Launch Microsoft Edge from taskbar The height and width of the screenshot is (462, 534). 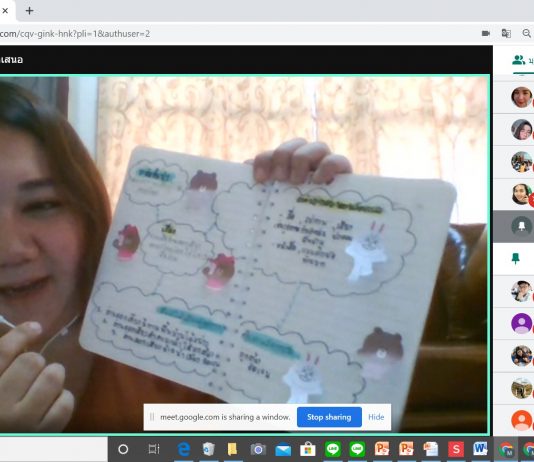point(184,449)
